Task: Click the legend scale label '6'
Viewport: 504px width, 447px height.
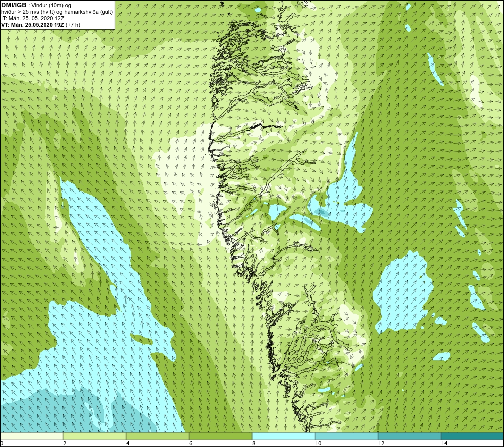Action: (191, 443)
